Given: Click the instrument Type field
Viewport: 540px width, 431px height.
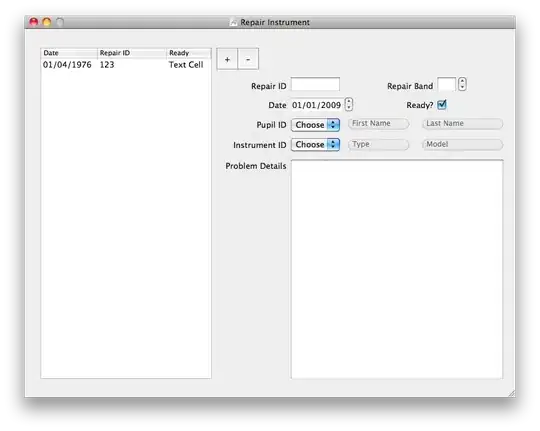Looking at the screenshot, I should 378,144.
